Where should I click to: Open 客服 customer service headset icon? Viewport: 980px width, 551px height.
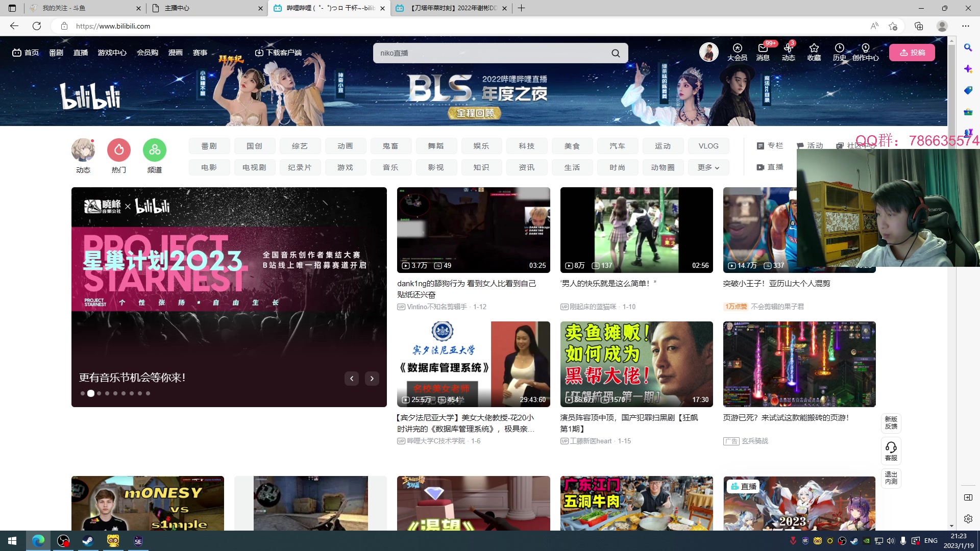coord(891,451)
